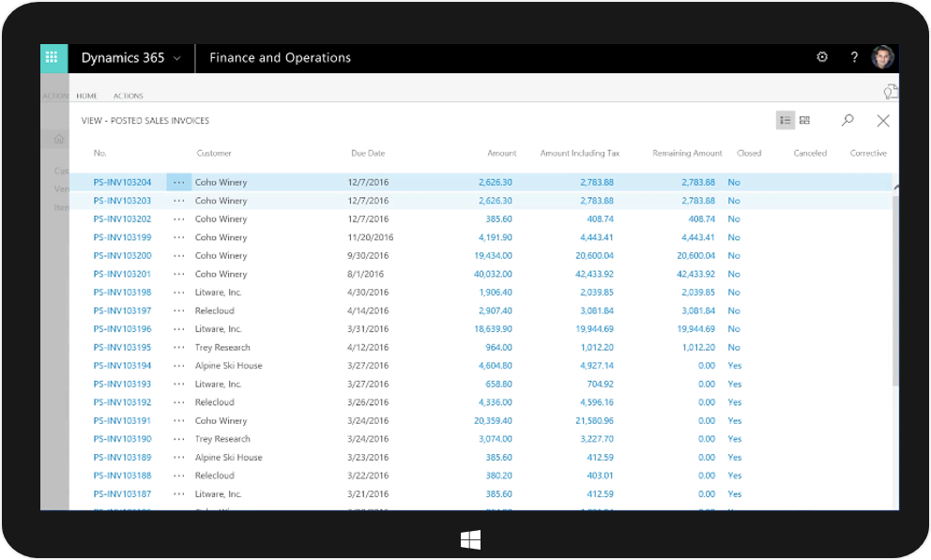
Task: Sort by the Due Date column header
Action: tap(368, 153)
